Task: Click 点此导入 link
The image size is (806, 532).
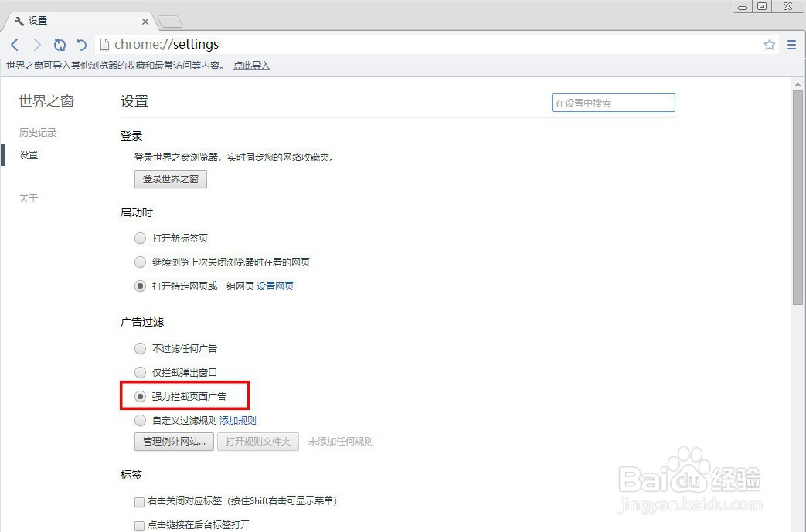Action: coord(251,66)
